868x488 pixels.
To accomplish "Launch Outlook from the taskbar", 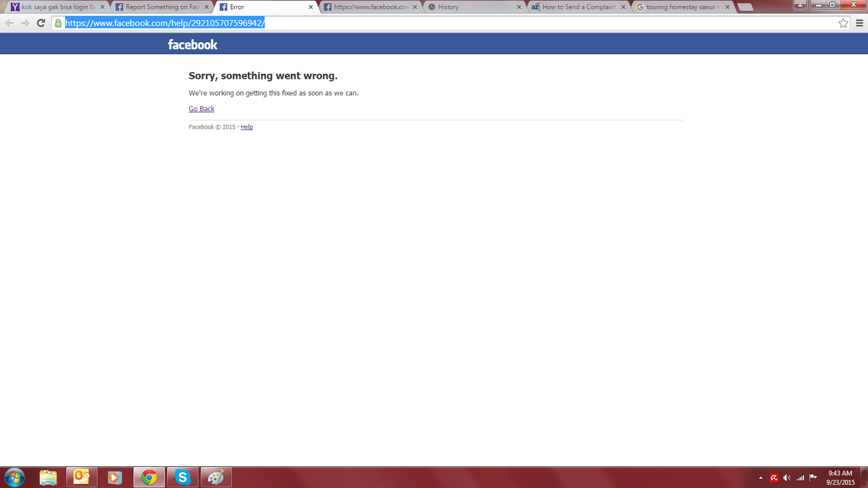I will point(81,477).
